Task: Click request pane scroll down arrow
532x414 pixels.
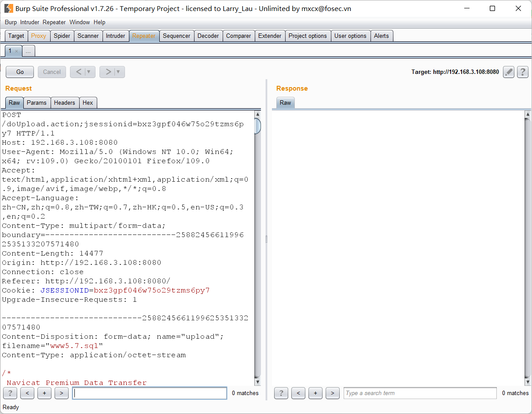Action: pos(257,382)
